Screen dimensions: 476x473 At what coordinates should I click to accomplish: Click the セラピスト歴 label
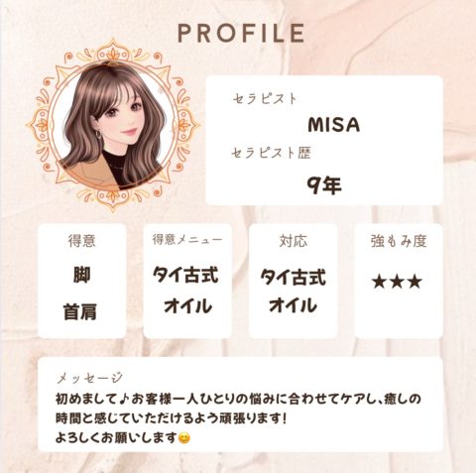pos(271,153)
